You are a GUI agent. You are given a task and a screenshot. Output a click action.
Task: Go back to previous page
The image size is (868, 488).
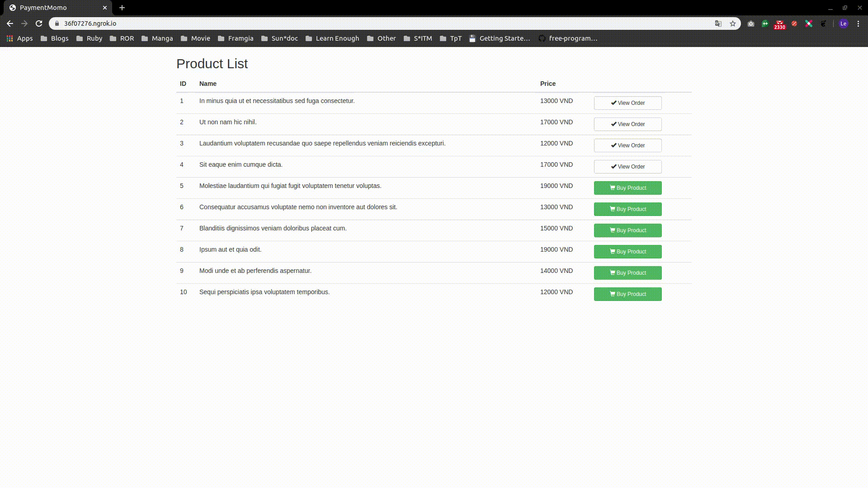(10, 23)
